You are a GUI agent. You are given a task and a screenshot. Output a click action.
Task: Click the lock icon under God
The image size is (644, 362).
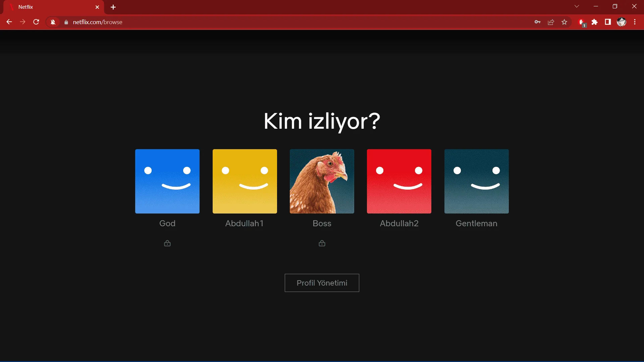point(167,243)
